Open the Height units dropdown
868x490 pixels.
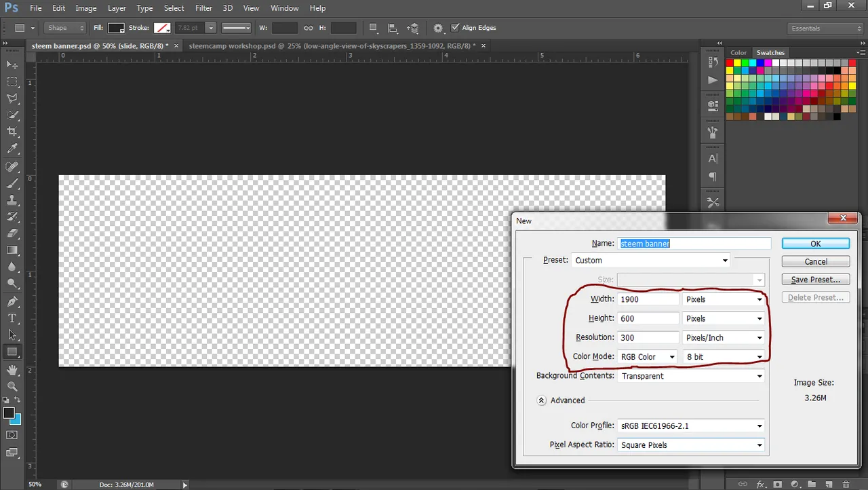coord(724,318)
